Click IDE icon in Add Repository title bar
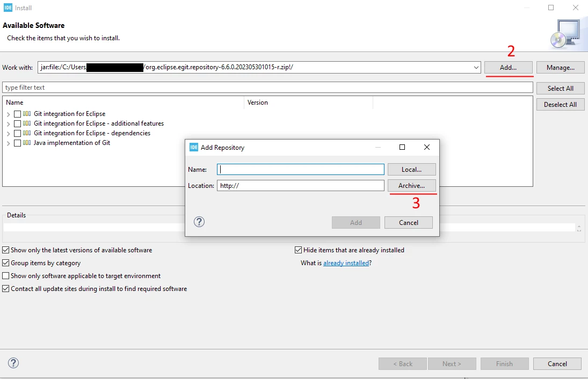 click(x=193, y=147)
